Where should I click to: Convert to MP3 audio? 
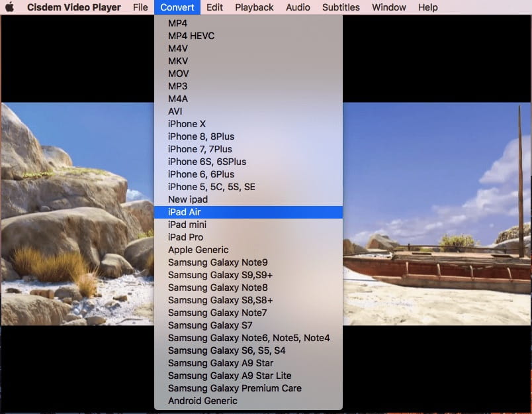(248, 86)
